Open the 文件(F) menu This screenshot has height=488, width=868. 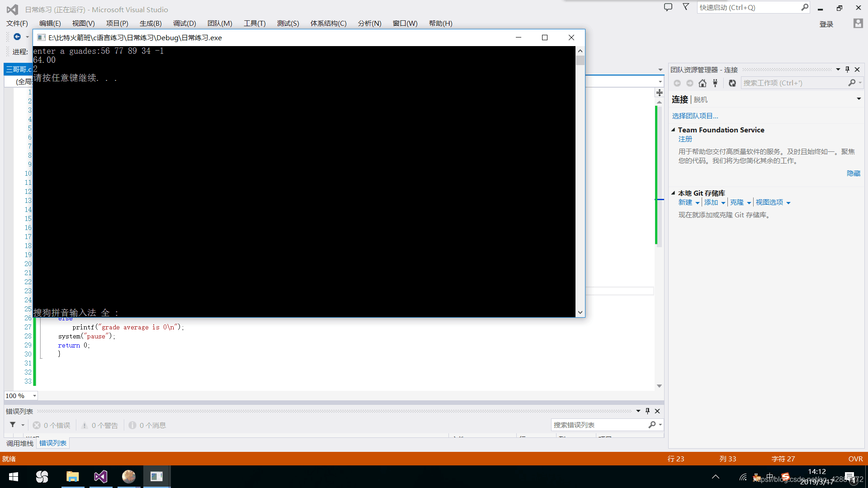coord(17,23)
